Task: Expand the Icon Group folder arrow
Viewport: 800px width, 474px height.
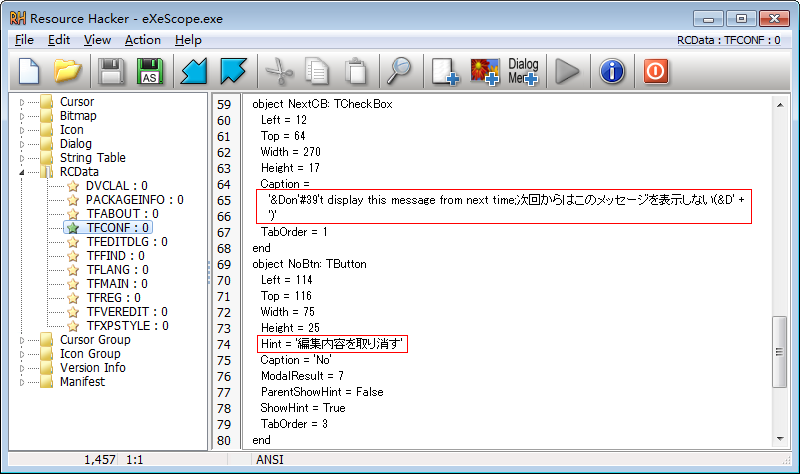Action: coord(21,354)
